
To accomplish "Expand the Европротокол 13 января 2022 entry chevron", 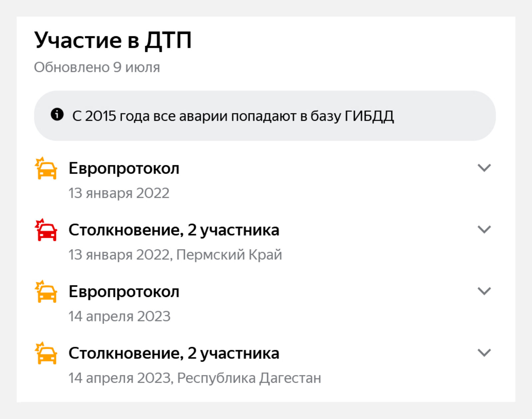I will click(484, 168).
